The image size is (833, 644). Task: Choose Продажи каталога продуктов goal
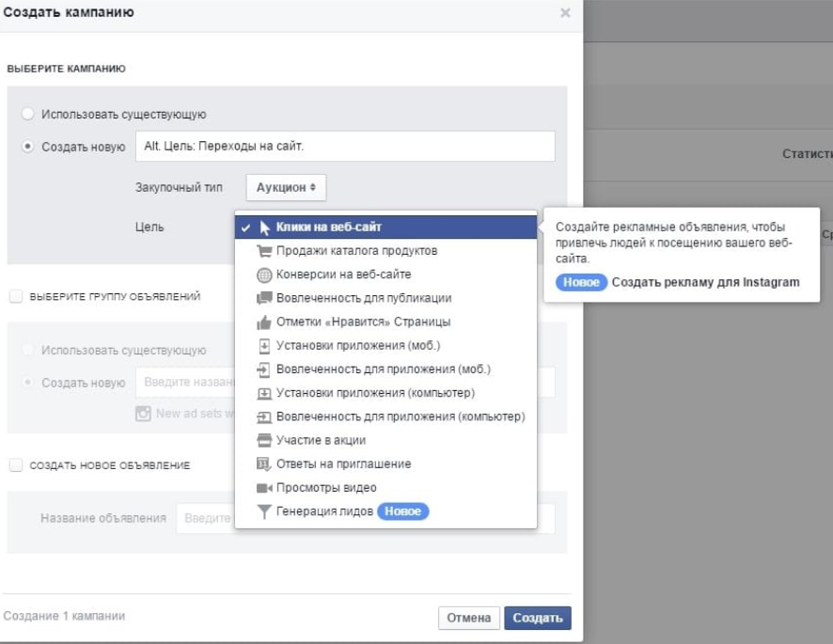[385, 251]
